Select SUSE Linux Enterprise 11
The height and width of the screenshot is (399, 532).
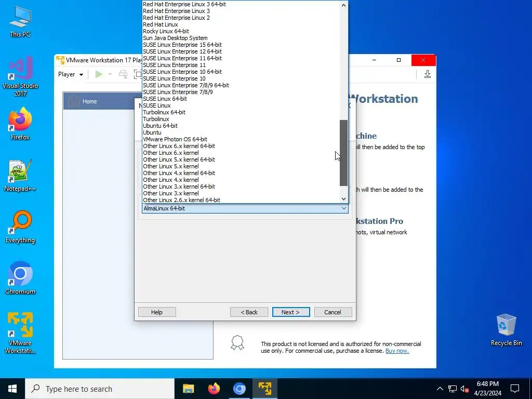point(241,65)
